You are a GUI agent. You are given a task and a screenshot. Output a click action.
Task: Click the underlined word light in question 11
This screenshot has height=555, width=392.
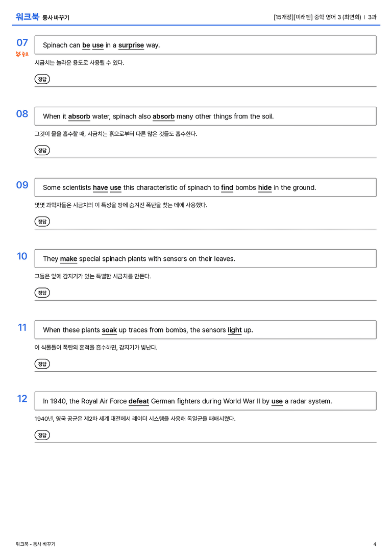coord(235,330)
